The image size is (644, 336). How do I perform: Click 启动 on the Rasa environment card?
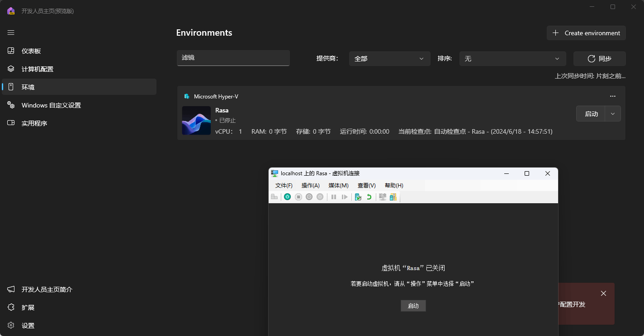point(591,114)
